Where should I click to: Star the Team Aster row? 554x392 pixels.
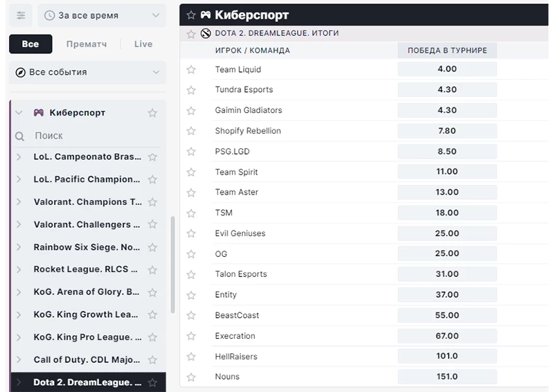[x=191, y=193]
